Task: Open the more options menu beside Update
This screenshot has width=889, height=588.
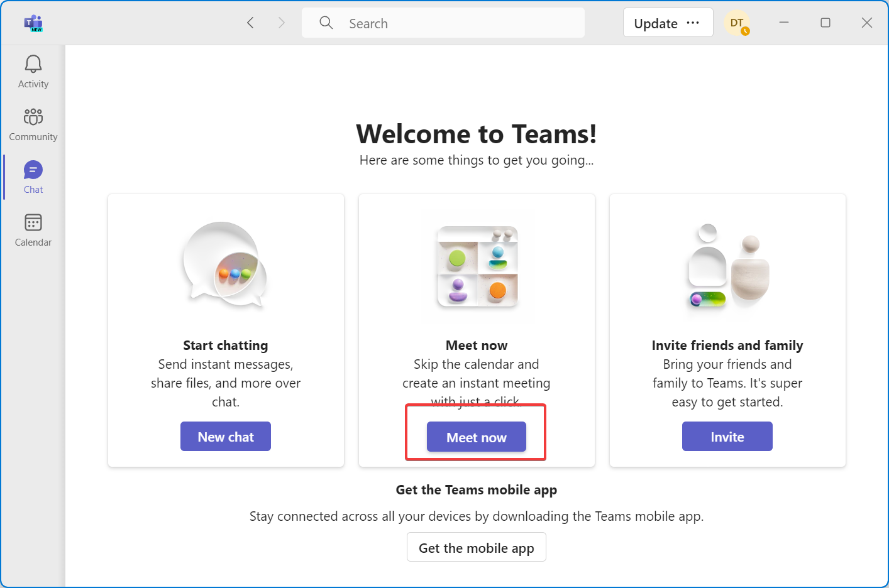Action: 693,22
